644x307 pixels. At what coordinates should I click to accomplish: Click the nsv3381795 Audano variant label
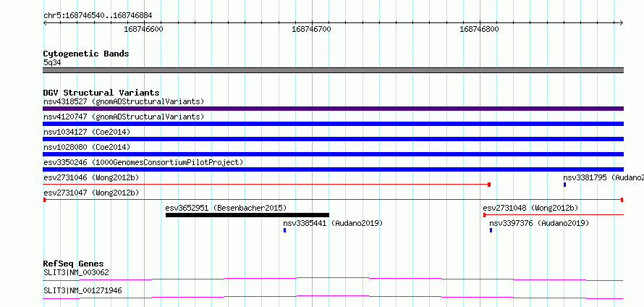[603, 177]
